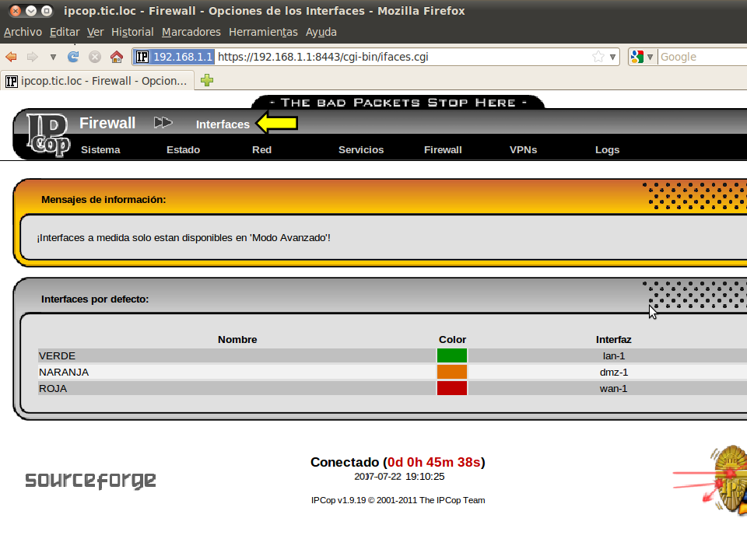Open the Sistema navigation menu

click(x=100, y=149)
